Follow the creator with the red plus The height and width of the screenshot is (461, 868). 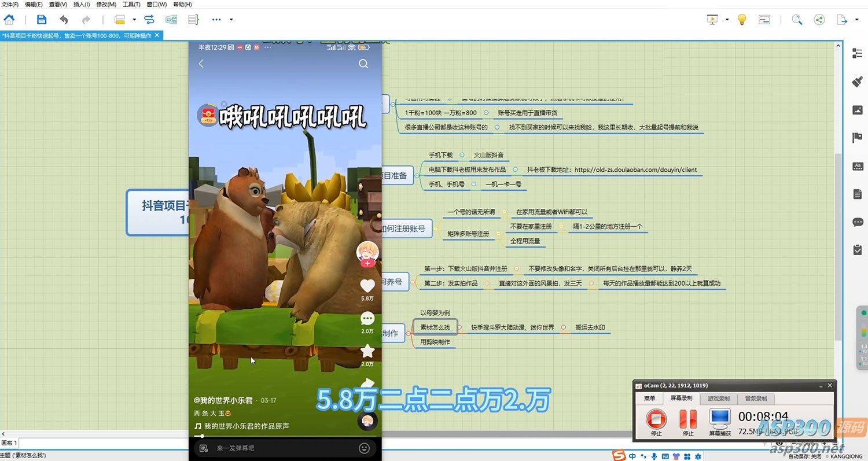click(367, 263)
